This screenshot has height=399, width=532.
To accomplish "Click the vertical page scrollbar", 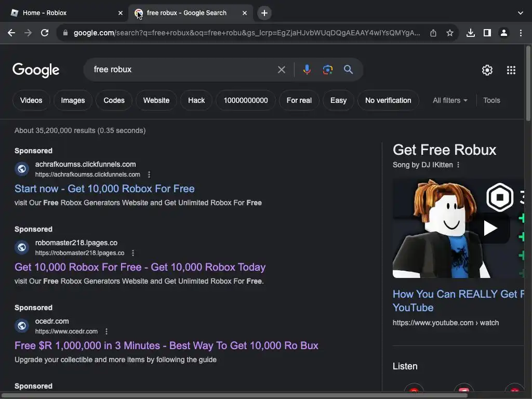I will click(x=528, y=84).
